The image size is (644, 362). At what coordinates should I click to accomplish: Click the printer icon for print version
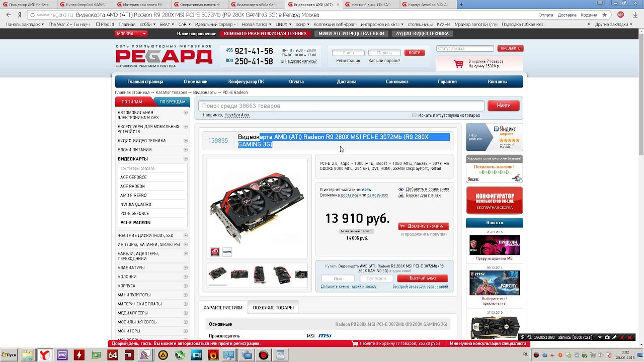401,196
